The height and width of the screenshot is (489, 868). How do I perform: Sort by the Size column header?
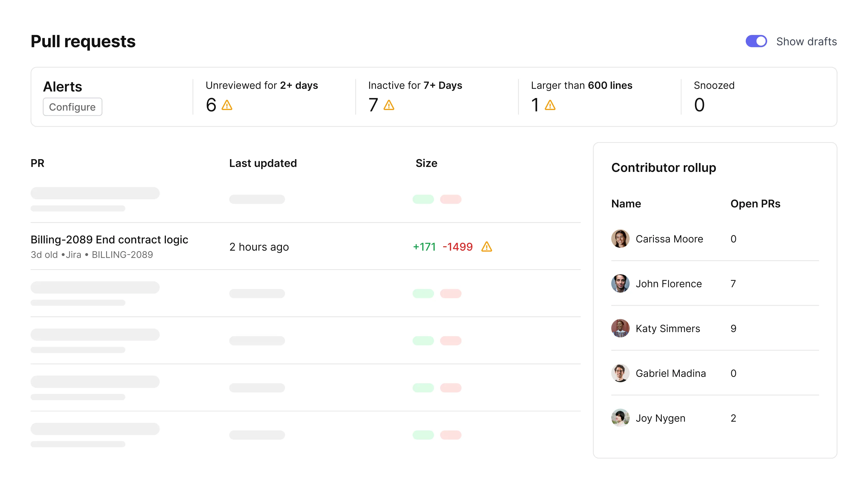point(426,164)
